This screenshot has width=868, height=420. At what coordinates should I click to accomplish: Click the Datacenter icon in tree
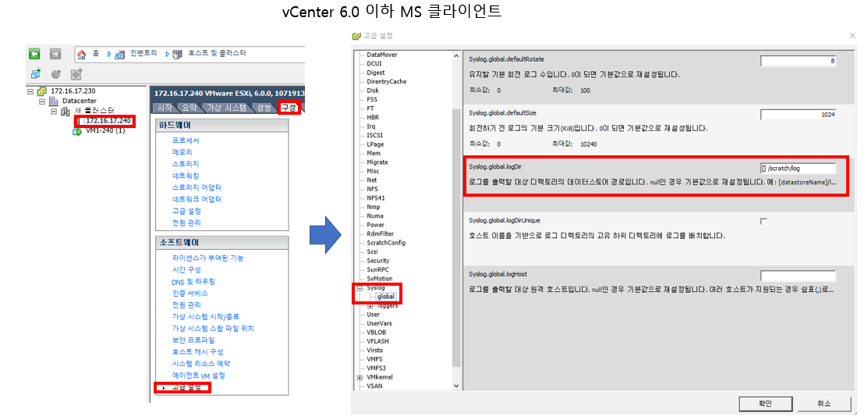pyautogui.click(x=53, y=101)
